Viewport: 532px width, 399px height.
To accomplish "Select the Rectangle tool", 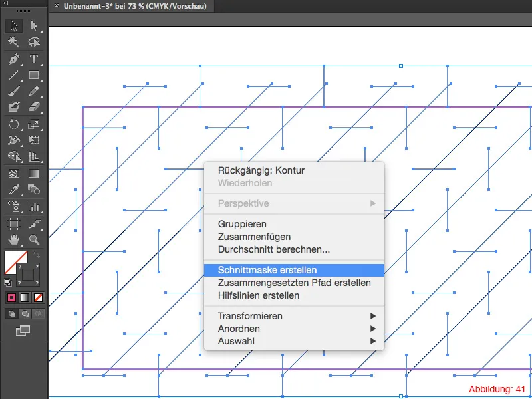I will click(x=34, y=75).
